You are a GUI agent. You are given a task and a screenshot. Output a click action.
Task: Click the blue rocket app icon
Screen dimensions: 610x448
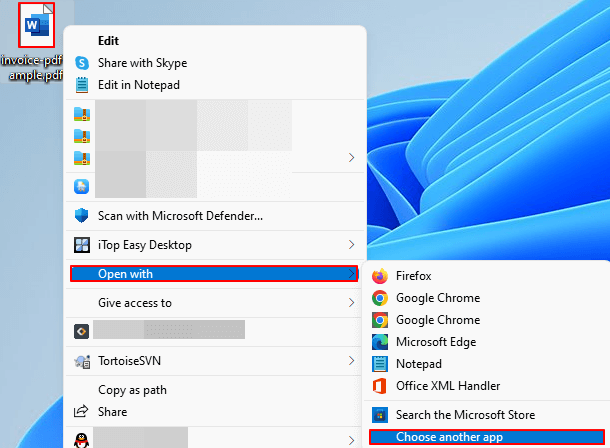(81, 187)
